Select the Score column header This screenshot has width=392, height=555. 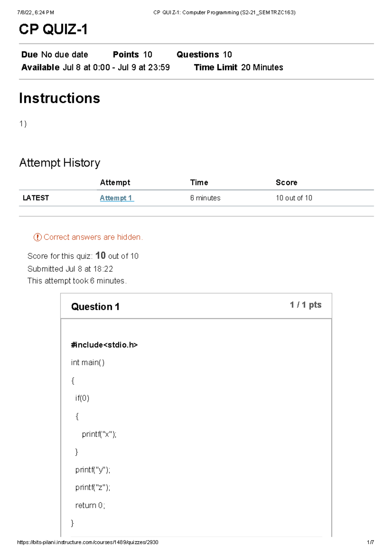(x=286, y=182)
